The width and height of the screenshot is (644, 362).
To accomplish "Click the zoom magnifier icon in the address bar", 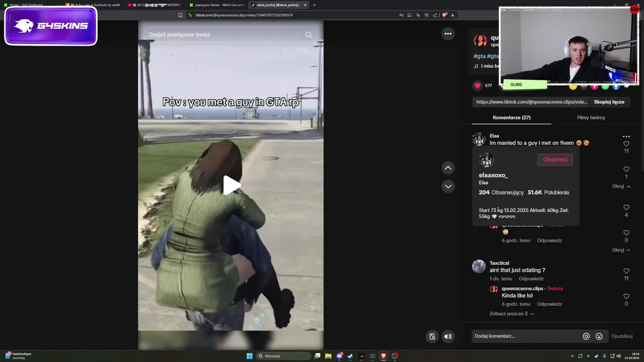I will [427, 15].
